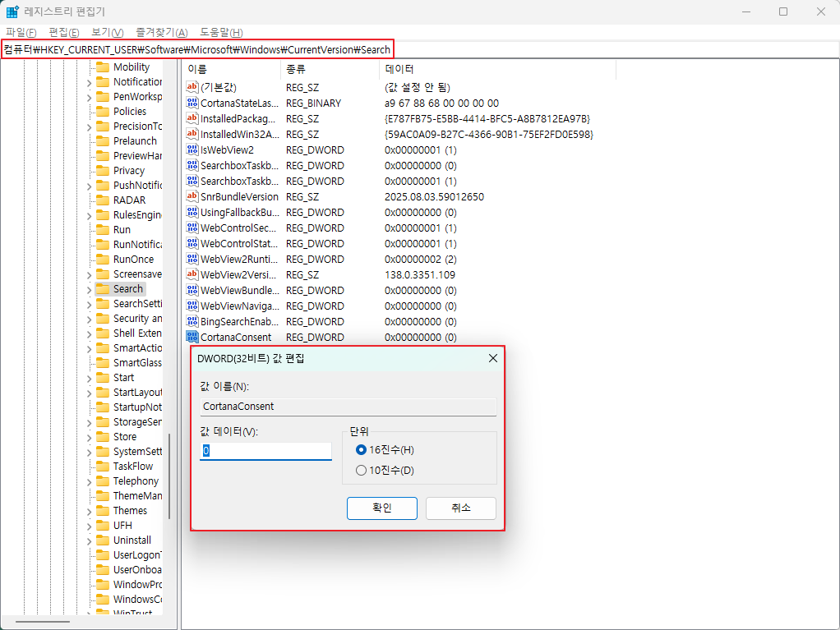Open the 보기(V) menu
Screen dimensions: 840x630
pyautogui.click(x=107, y=32)
